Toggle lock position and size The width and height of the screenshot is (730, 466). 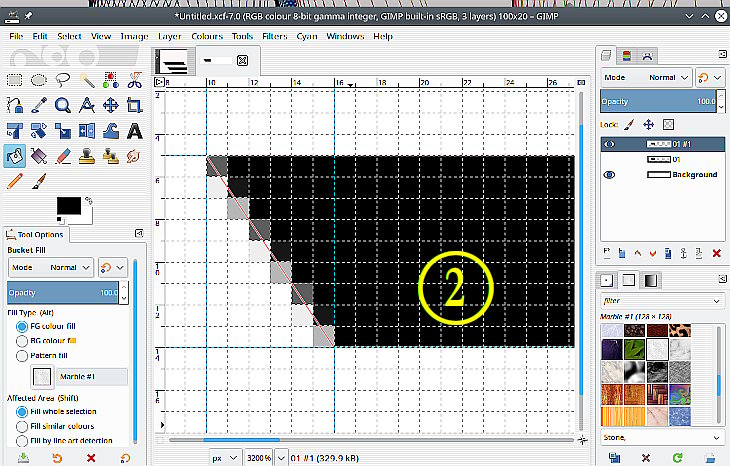tap(649, 124)
